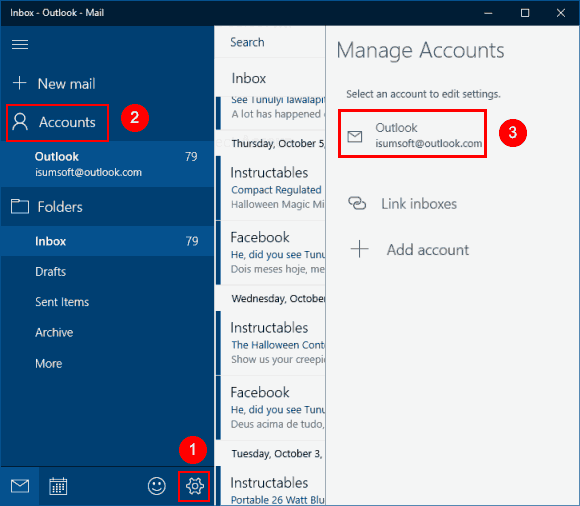The image size is (580, 506).
Task: Open the Instructables Compact Regulated email
Action: pyautogui.click(x=271, y=188)
